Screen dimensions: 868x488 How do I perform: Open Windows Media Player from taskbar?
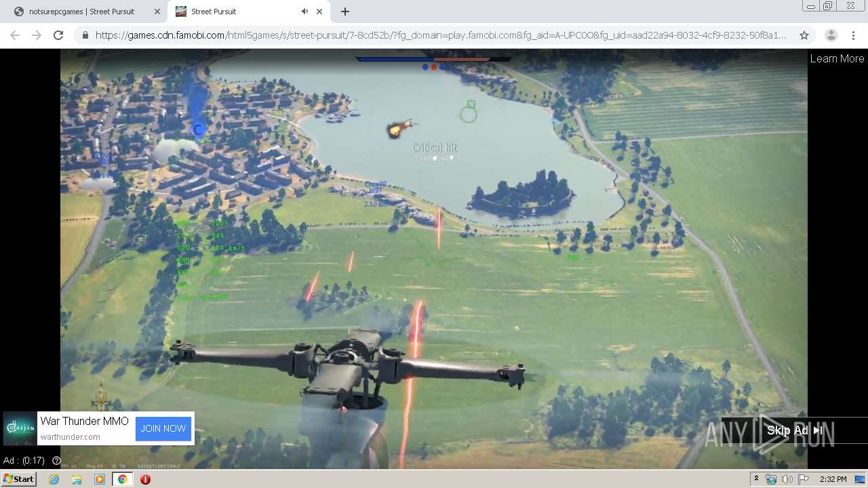pos(100,479)
